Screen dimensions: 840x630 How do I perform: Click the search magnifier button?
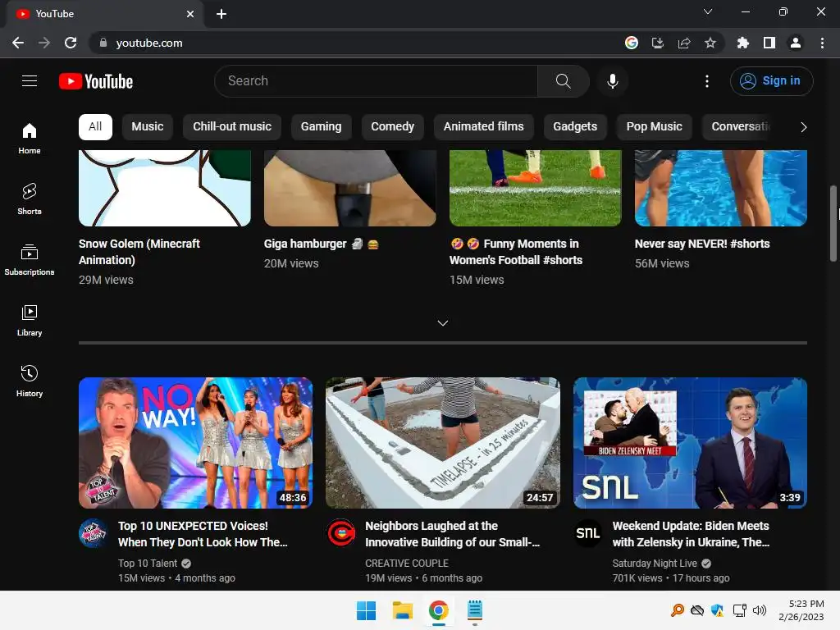(563, 81)
